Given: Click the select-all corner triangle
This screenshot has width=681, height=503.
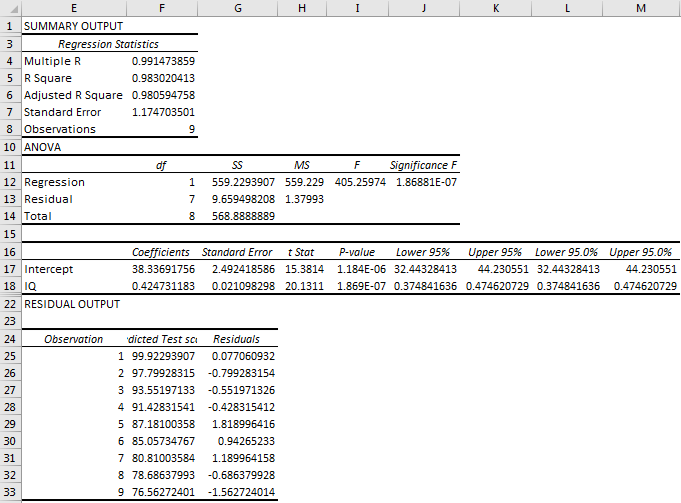Looking at the screenshot, I should coord(15,10).
